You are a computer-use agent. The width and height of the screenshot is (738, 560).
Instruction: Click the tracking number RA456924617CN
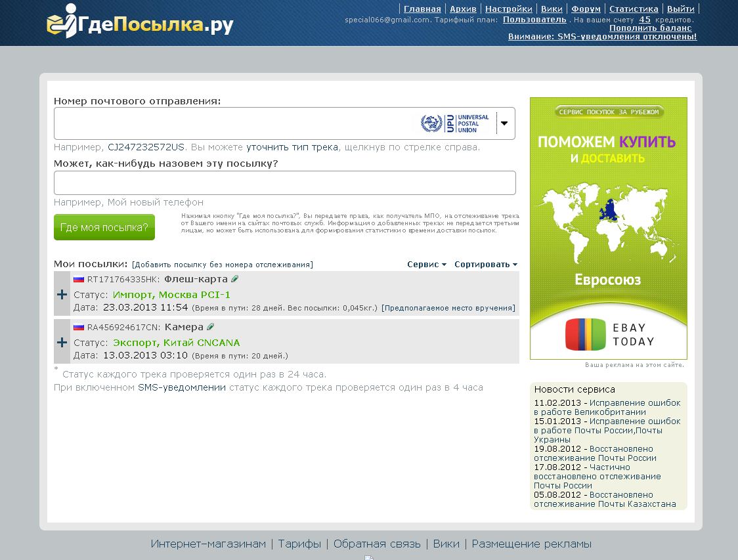click(124, 328)
